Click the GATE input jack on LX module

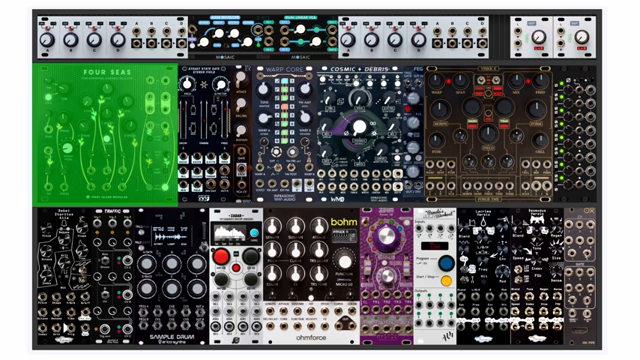click(x=242, y=152)
